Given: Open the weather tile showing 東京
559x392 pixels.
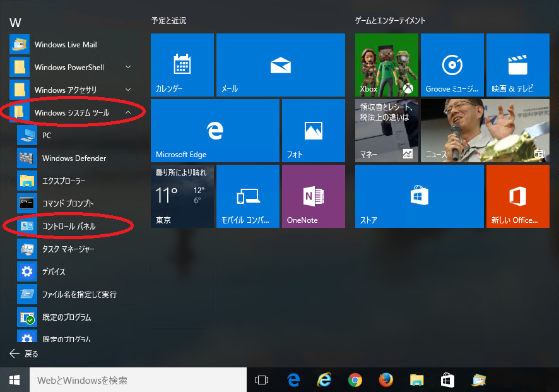Looking at the screenshot, I should pos(182,196).
